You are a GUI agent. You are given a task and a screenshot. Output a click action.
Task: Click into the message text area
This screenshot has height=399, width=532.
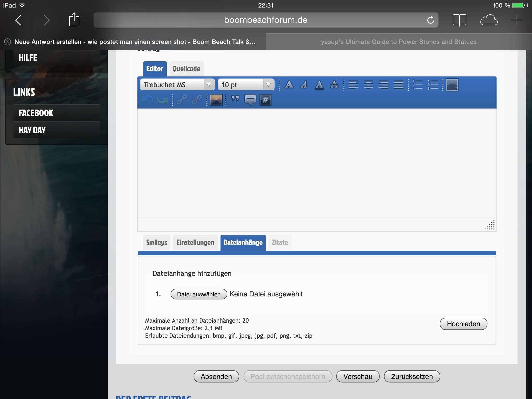(316, 163)
